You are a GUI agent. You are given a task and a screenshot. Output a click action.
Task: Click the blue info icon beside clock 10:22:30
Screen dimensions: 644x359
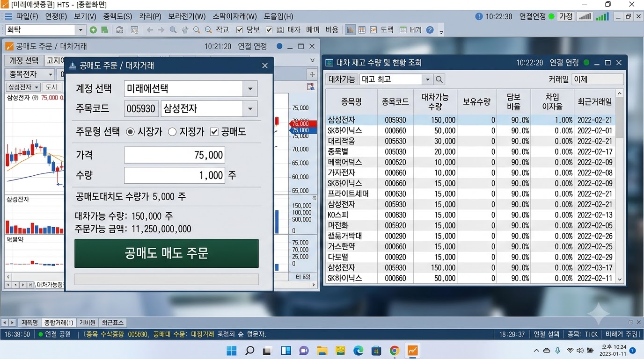(478, 16)
